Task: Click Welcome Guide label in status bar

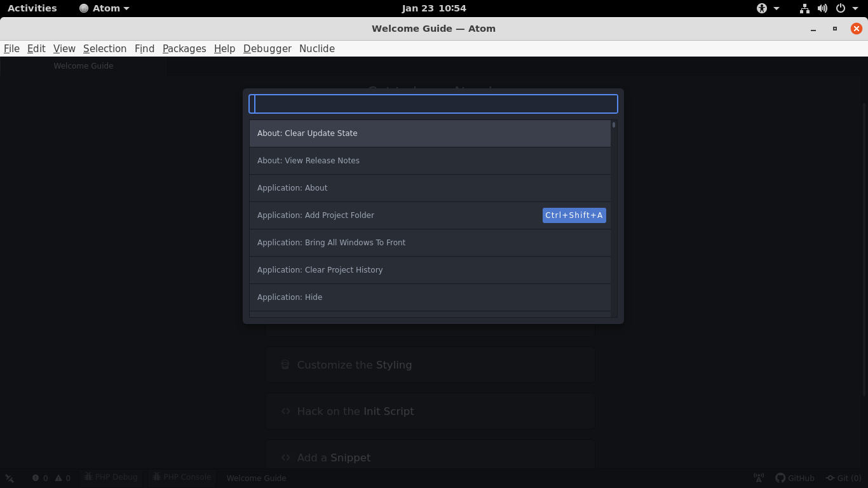Action: click(256, 478)
